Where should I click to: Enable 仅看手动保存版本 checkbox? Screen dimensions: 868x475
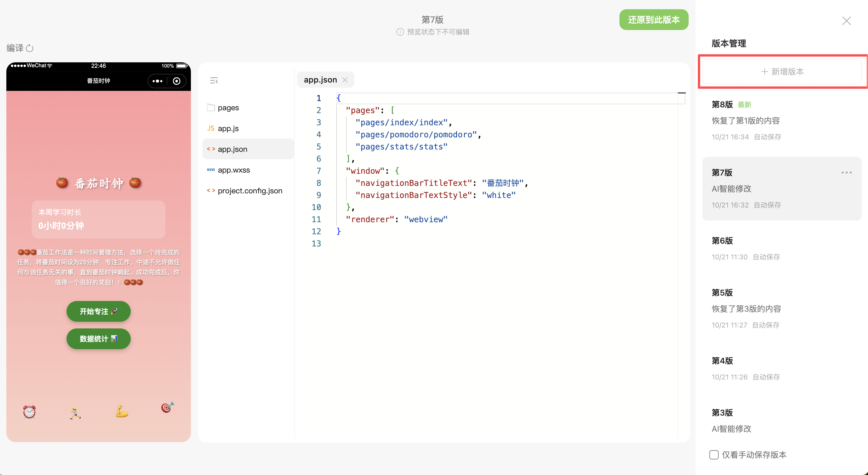pos(714,455)
